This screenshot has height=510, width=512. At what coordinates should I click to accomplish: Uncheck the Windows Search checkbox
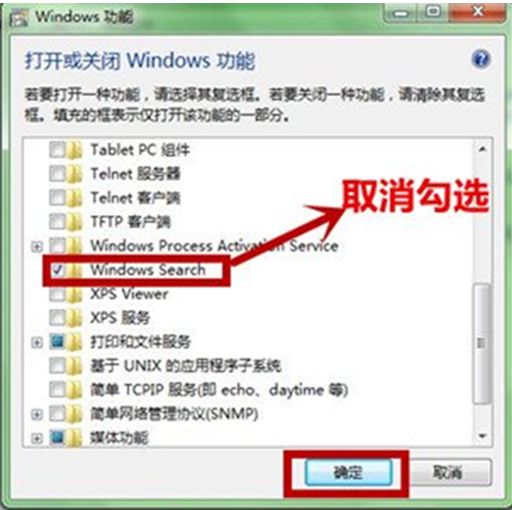point(57,270)
